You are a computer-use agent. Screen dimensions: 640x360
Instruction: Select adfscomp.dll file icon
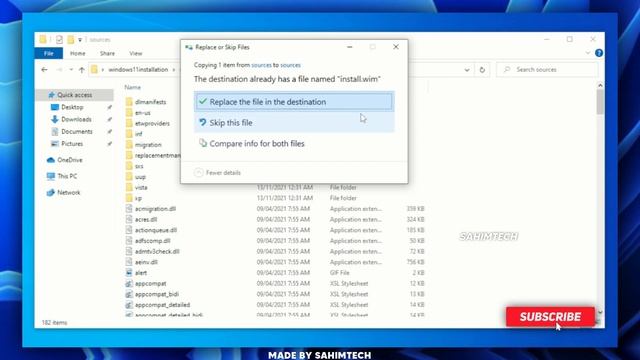[x=129, y=240]
